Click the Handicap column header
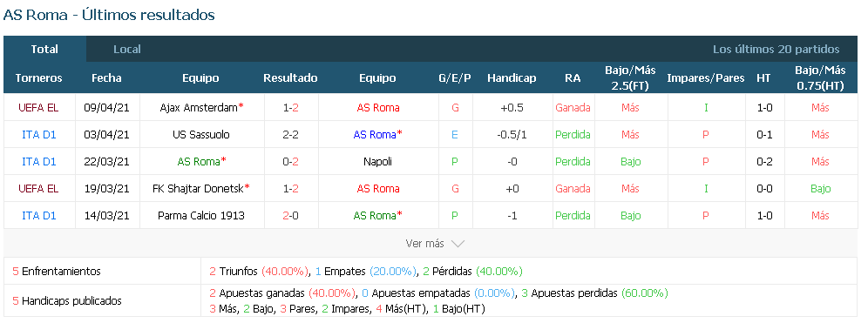This screenshot has height=323, width=868. tap(512, 78)
